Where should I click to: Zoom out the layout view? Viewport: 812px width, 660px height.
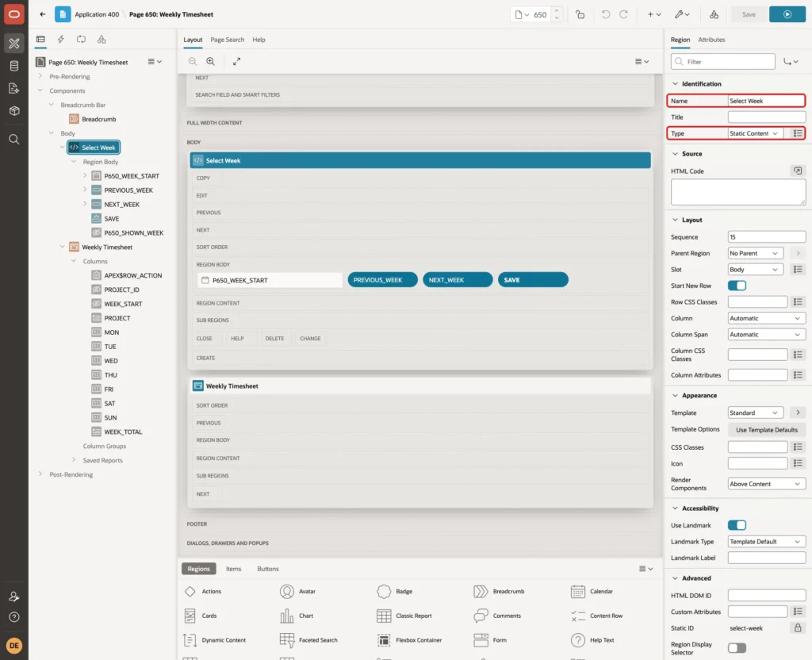click(193, 61)
